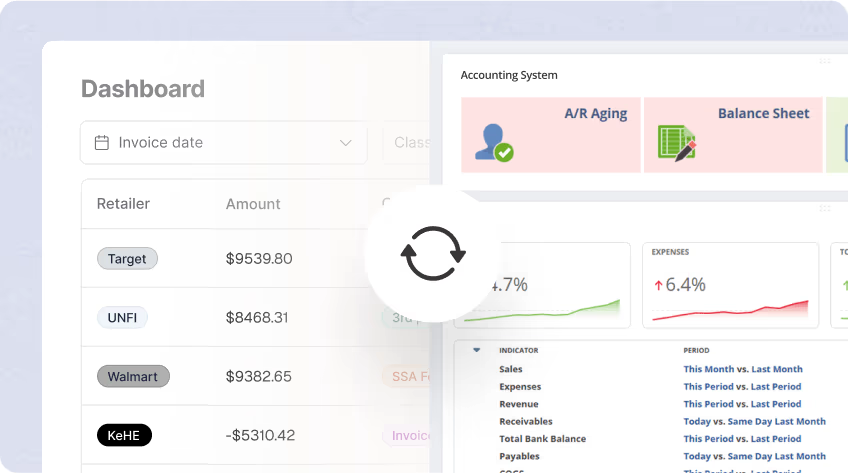The height and width of the screenshot is (473, 848).
Task: Open Receivables row Today vs. Same Day link
Action: click(754, 421)
